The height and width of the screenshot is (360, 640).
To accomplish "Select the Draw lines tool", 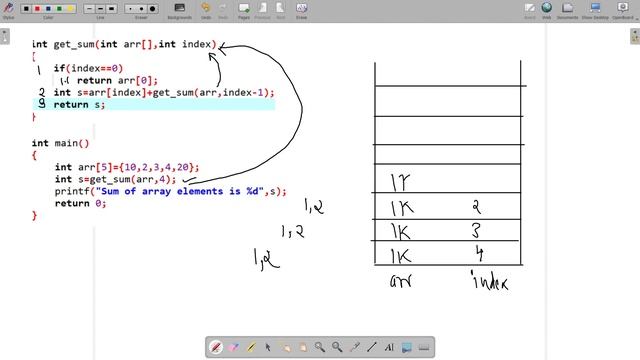I will [x=371, y=347].
